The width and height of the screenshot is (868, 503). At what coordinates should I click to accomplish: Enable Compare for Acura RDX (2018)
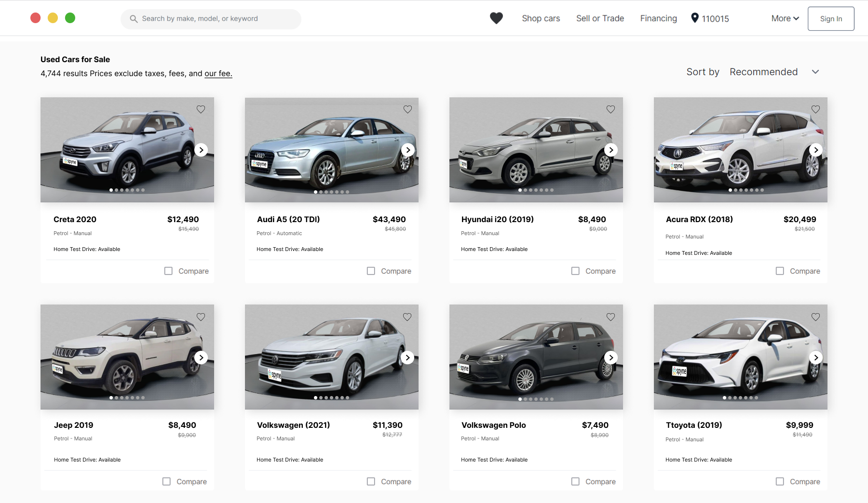pyautogui.click(x=780, y=271)
